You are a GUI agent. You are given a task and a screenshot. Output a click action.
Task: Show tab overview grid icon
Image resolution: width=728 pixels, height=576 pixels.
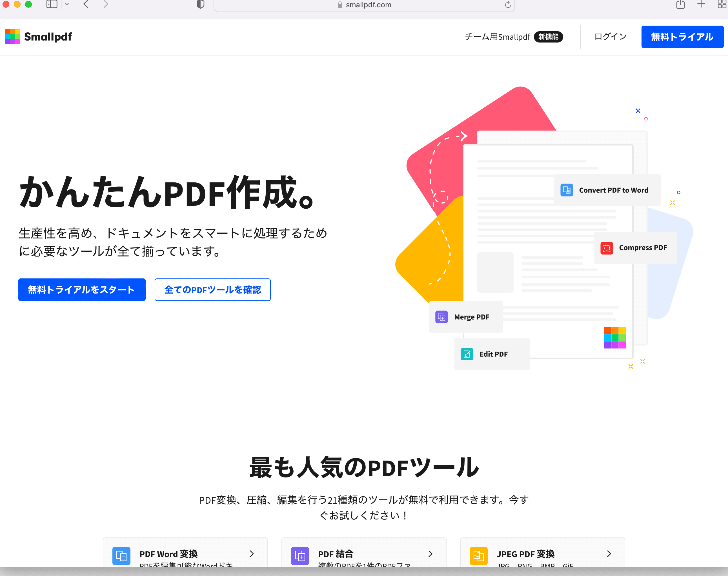tap(722, 5)
